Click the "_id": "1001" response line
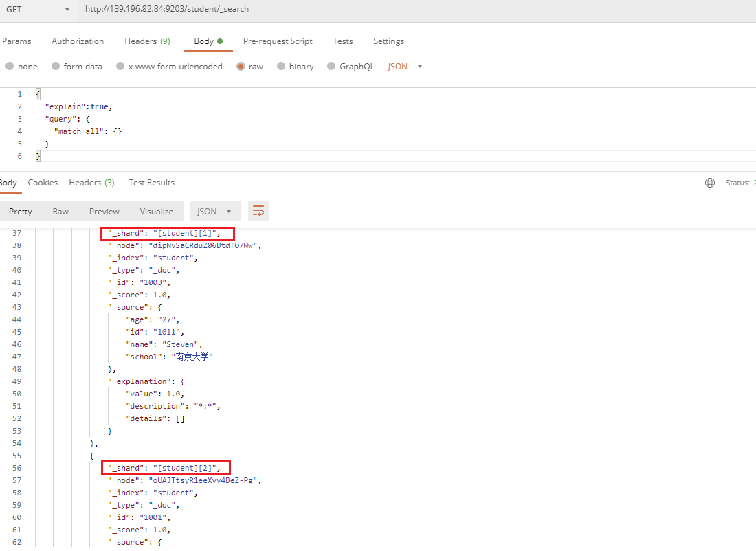 139,517
